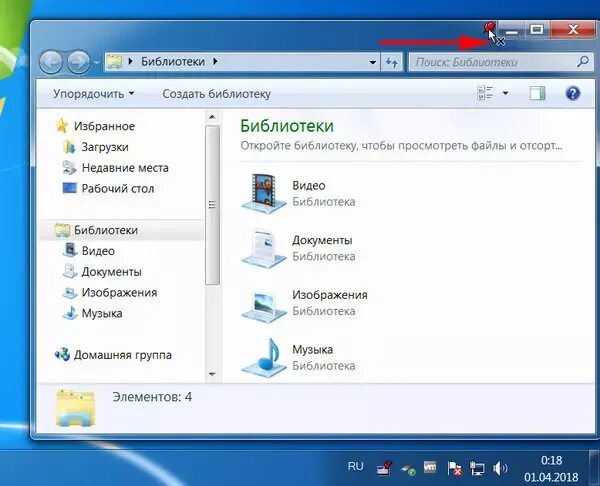Click navigation pane scroll up arrow

click(212, 117)
